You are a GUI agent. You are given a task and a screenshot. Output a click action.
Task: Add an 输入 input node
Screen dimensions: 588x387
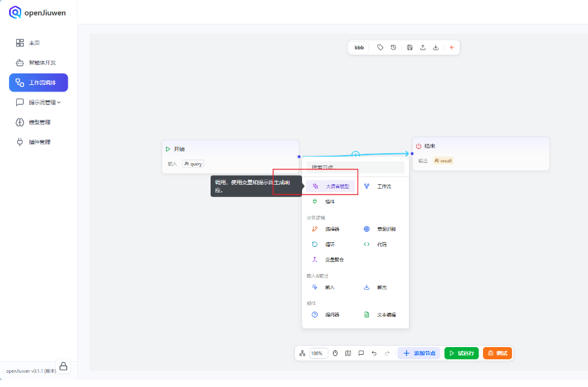click(x=325, y=287)
